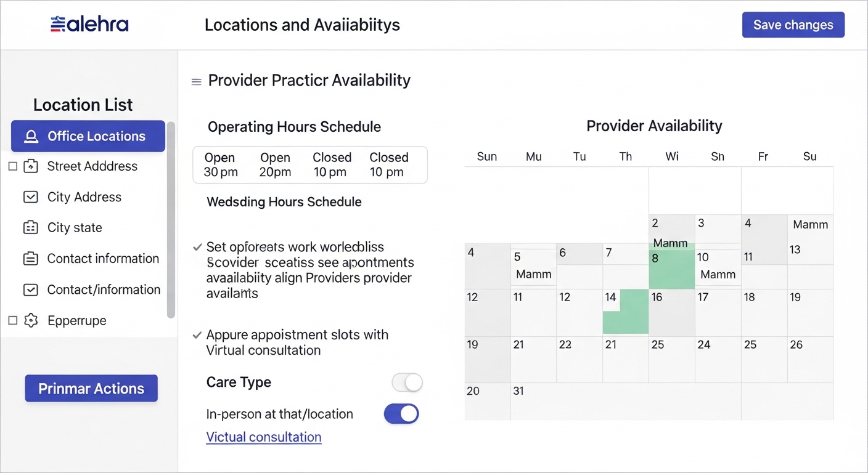Open the Contact information sidebar item
The image size is (868, 473).
(103, 259)
